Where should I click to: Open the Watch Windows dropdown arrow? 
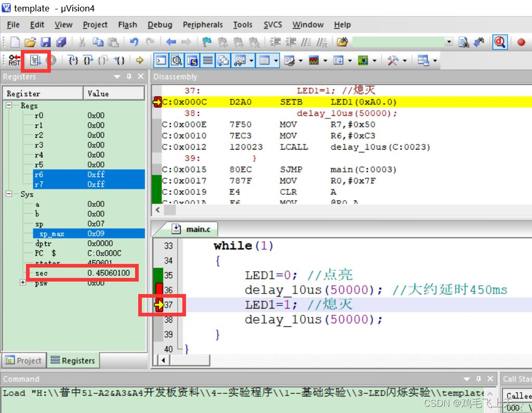[251, 60]
